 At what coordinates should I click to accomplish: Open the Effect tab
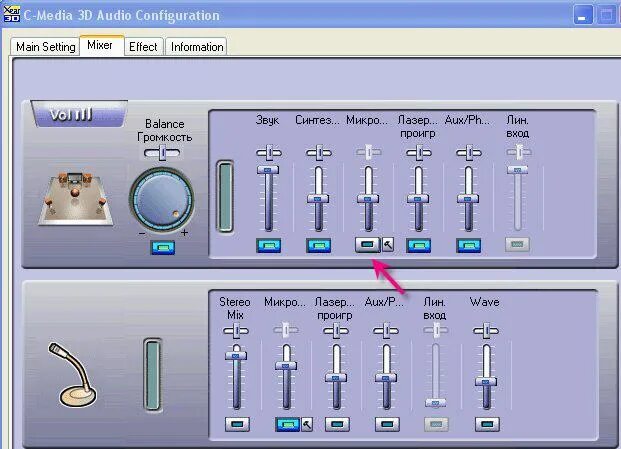point(143,47)
